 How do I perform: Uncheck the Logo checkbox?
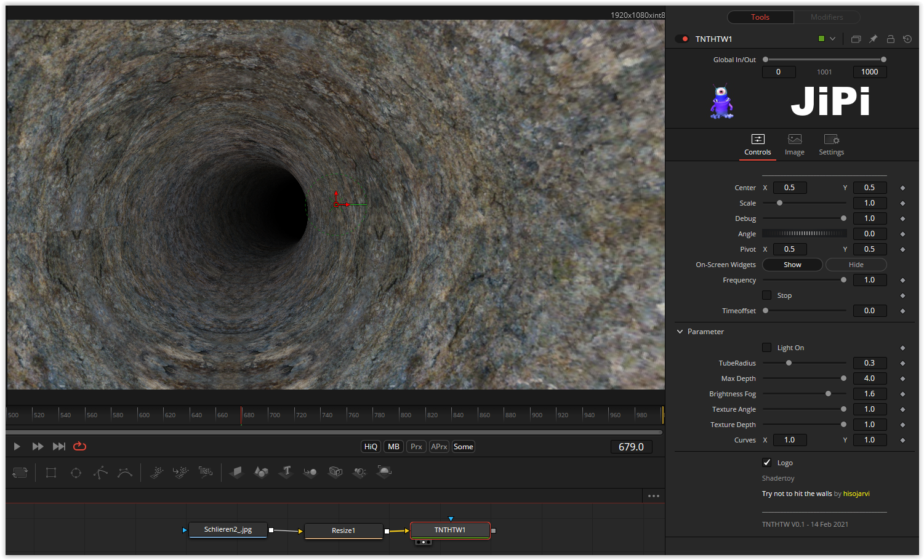766,463
